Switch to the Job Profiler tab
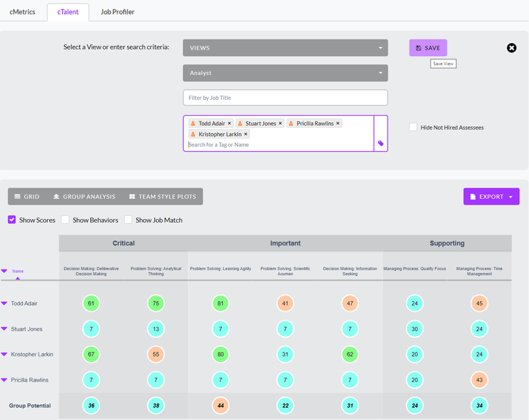This screenshot has height=420, width=529. coord(118,12)
